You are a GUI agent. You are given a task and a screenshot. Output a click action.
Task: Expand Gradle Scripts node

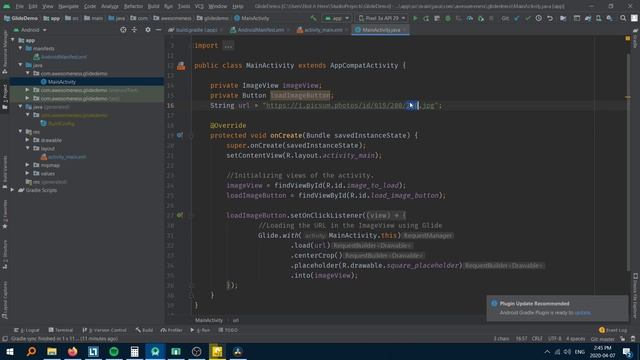[x=13, y=190]
